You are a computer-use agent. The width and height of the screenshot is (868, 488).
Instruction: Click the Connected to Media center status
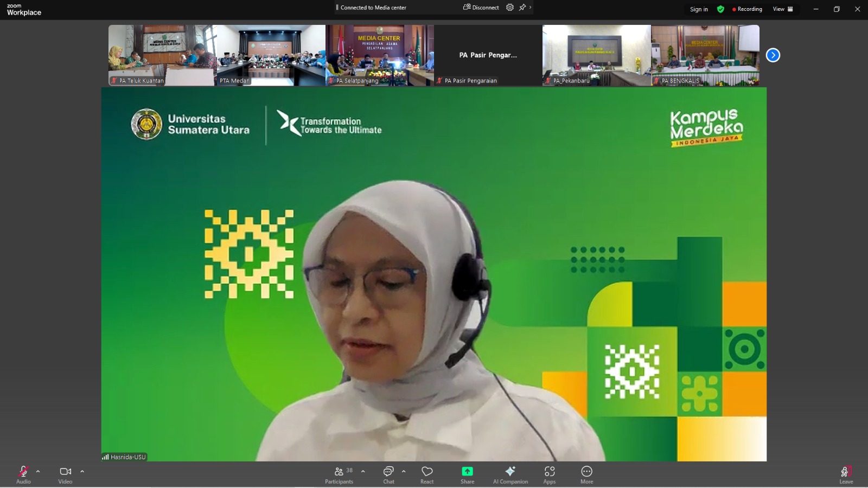tap(373, 8)
